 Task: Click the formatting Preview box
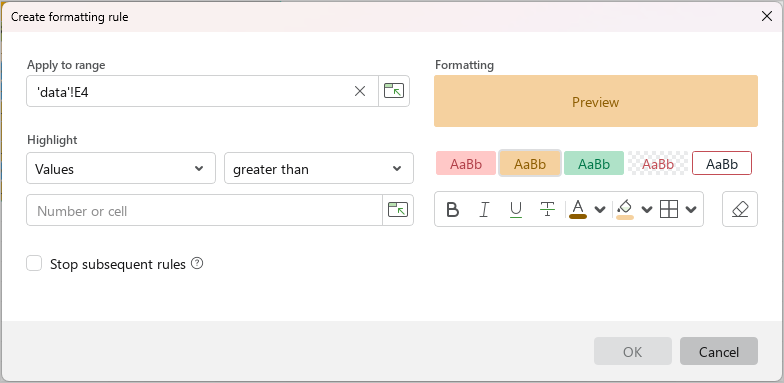(596, 101)
